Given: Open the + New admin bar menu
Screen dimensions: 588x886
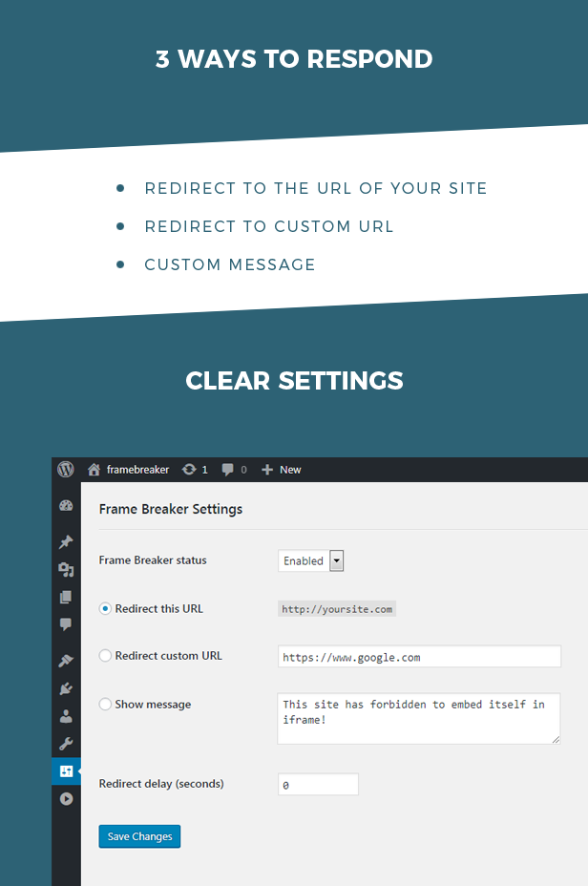Looking at the screenshot, I should tap(282, 470).
